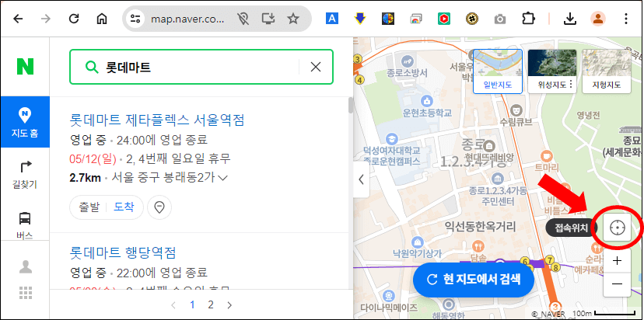Viewport: 644px width, 320px height.
Task: Set 도착 for the 서울역점 result
Action: click(x=124, y=207)
